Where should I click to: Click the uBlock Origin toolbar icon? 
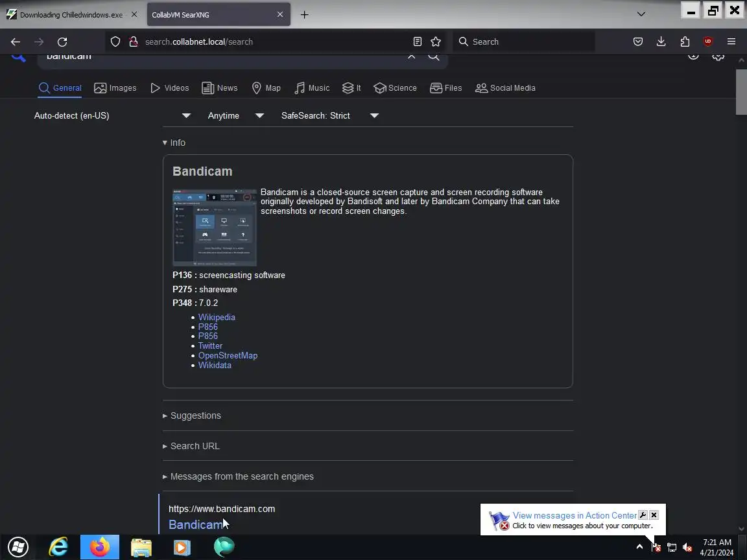point(708,42)
